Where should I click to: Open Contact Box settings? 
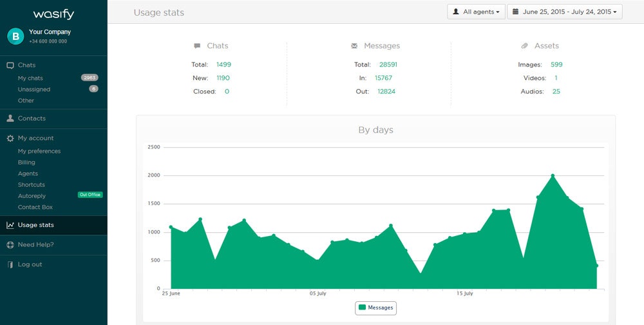[35, 208]
